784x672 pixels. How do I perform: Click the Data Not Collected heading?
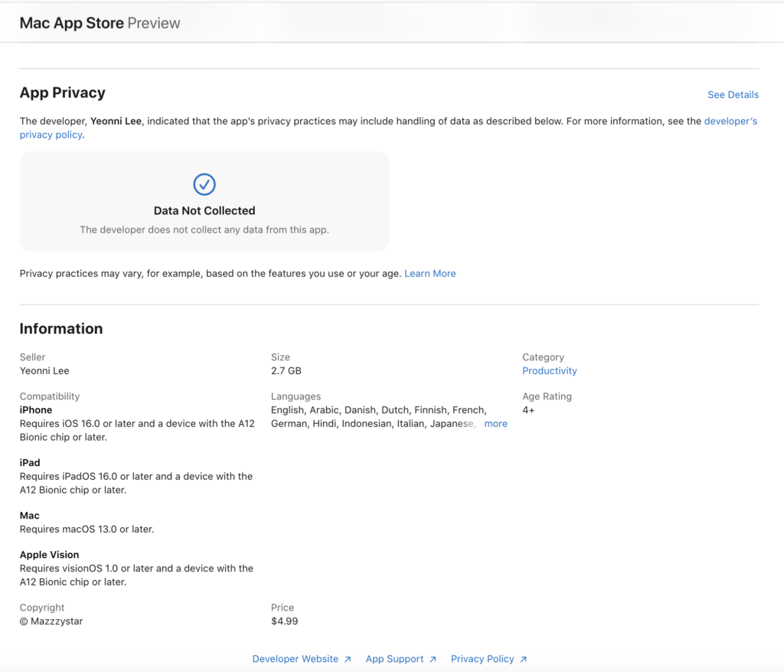(204, 210)
